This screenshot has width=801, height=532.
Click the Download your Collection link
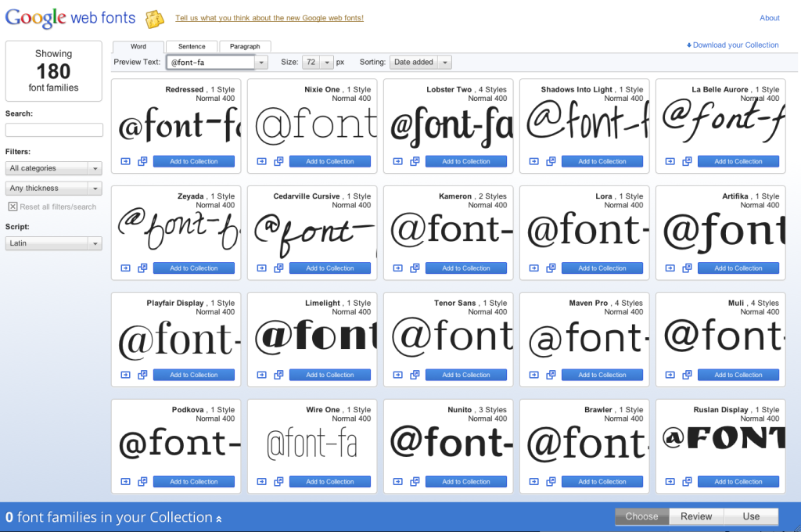point(733,45)
